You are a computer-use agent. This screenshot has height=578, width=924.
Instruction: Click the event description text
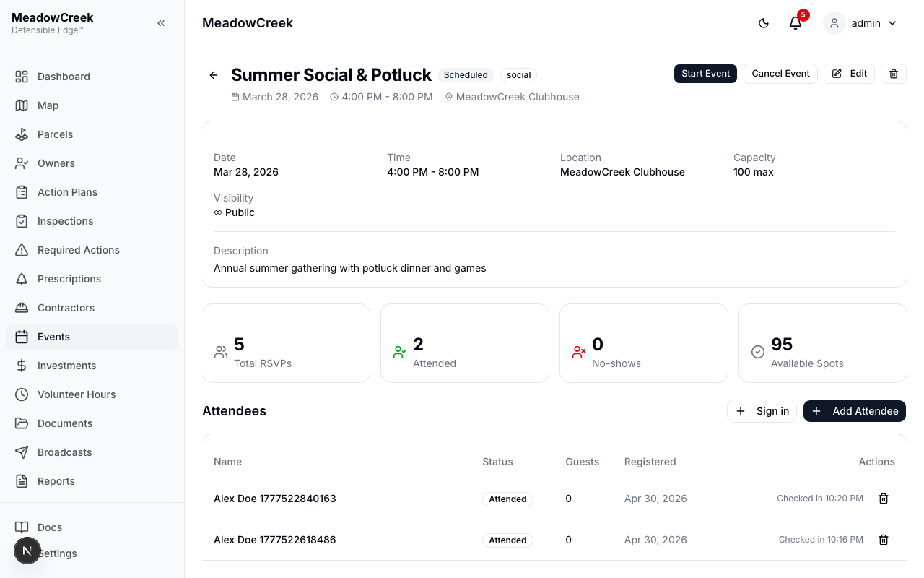[x=350, y=268]
